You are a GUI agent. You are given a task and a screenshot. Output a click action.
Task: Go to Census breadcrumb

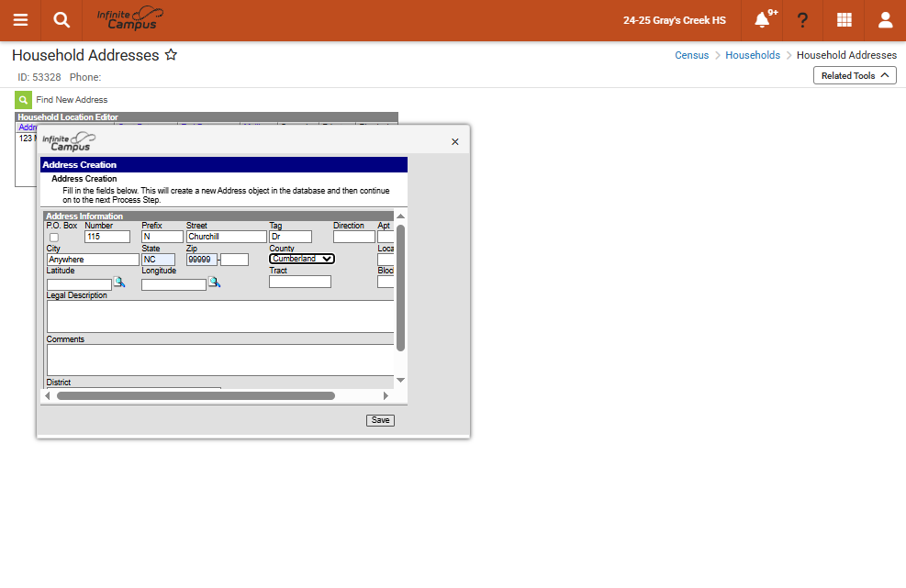click(691, 55)
